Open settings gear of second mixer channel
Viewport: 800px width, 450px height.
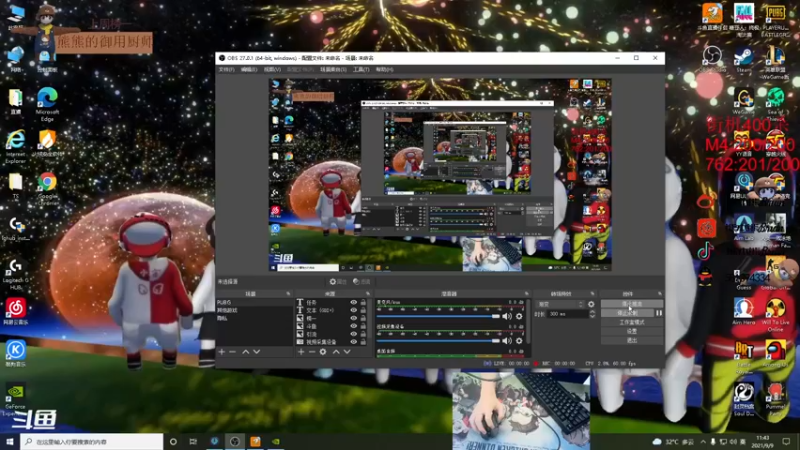point(519,340)
